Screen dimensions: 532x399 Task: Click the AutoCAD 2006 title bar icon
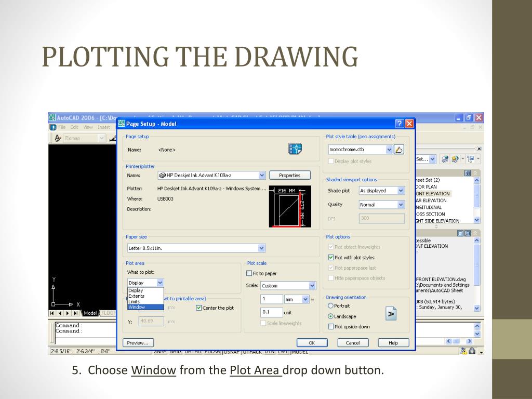[x=52, y=118]
